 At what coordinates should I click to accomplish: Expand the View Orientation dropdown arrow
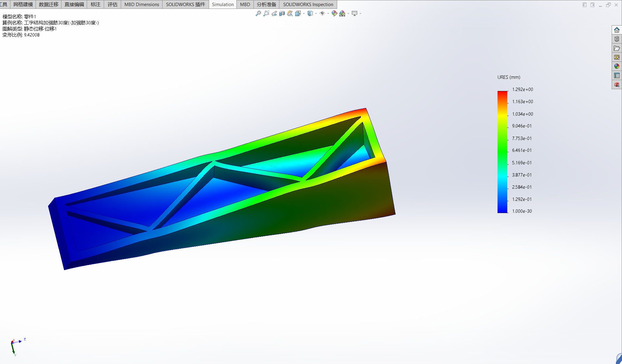[304, 13]
